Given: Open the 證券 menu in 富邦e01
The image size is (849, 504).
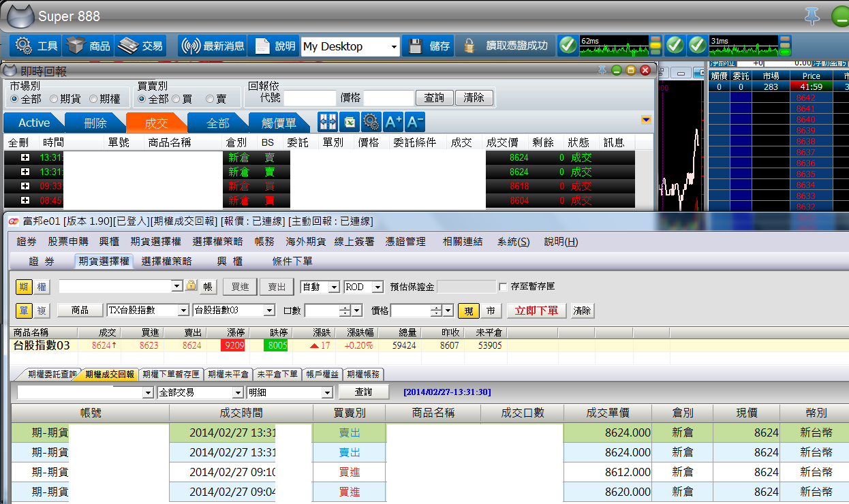Looking at the screenshot, I should point(27,242).
